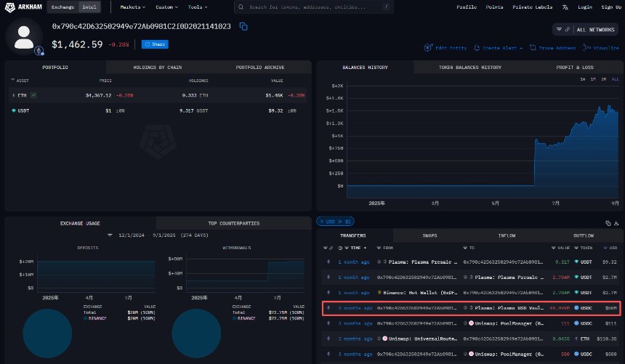Click the copy icon above transfers table
Image resolution: width=625 pixels, height=364 pixels.
click(x=607, y=223)
